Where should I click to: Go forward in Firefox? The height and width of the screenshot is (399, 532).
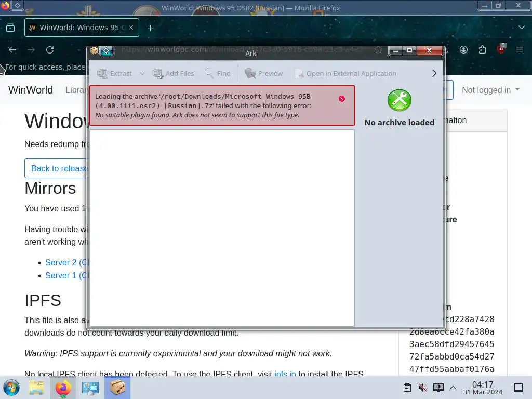(31, 50)
